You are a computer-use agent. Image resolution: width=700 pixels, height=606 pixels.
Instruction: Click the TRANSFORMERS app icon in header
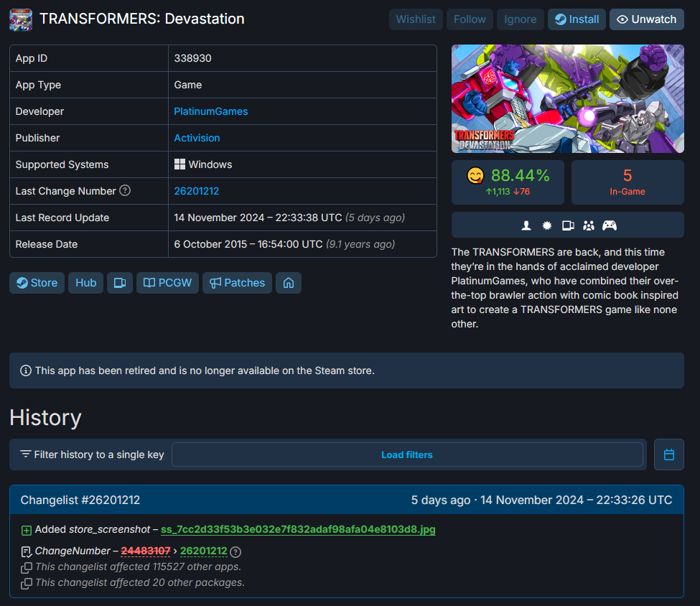21,19
